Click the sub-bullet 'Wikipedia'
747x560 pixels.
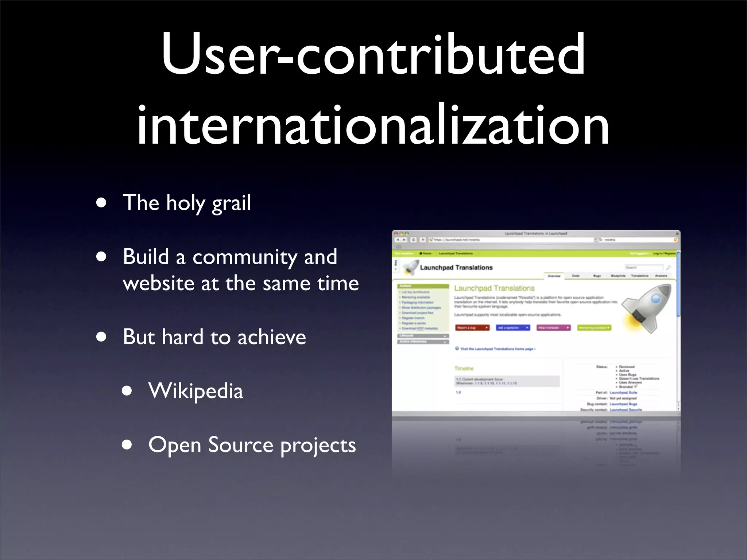click(x=196, y=391)
